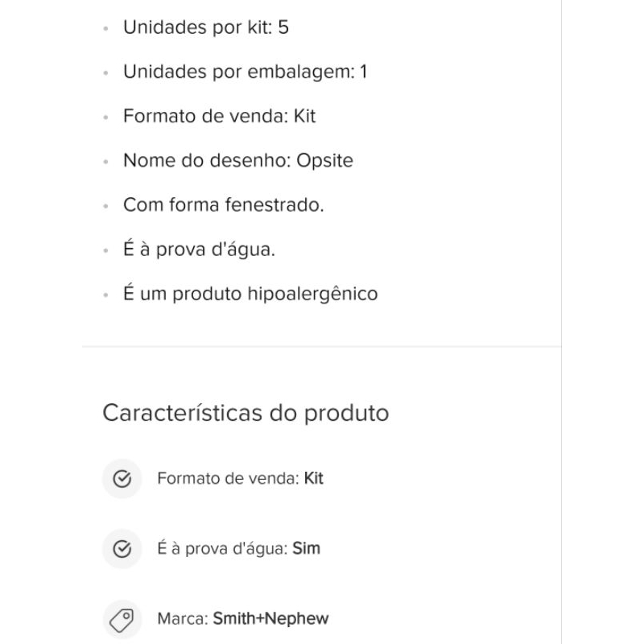Click the É à prova d'água bullet line
The height and width of the screenshot is (644, 644).
[x=199, y=250]
